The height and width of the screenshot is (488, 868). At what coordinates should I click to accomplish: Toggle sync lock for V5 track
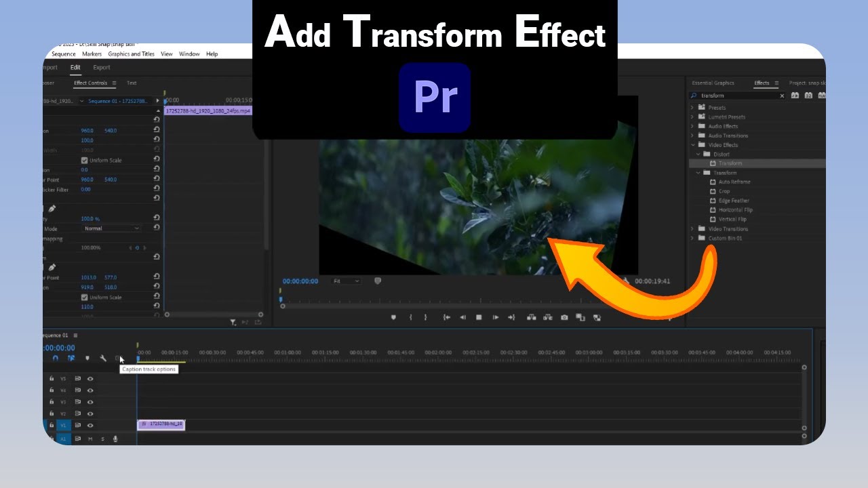click(x=77, y=379)
